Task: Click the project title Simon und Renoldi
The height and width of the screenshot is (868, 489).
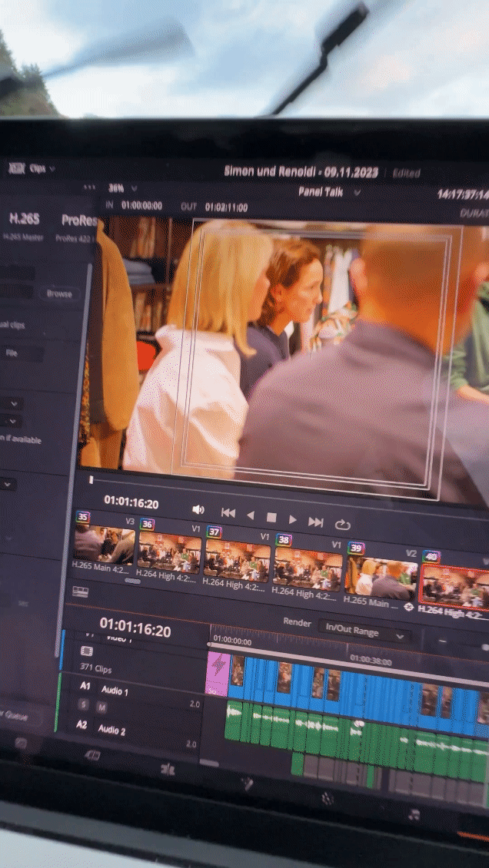Action: coord(301,171)
